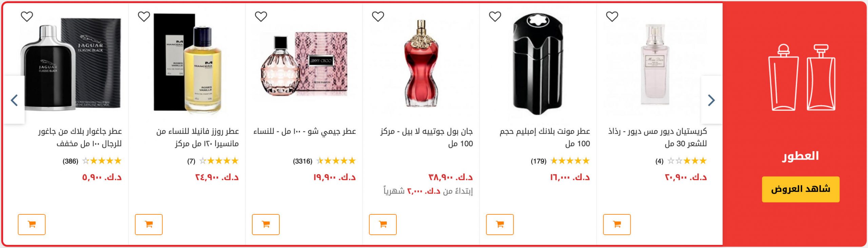The height and width of the screenshot is (248, 868).
Task: Show next products with right carousel arrow
Action: pos(711,100)
